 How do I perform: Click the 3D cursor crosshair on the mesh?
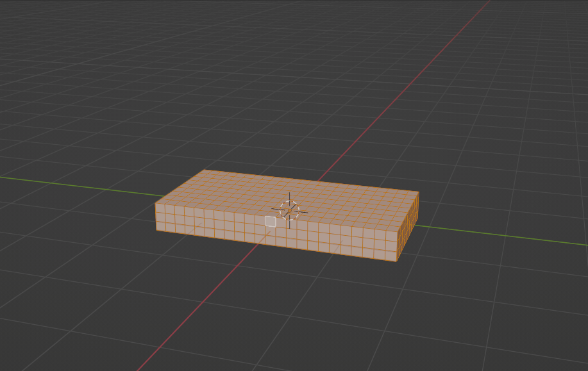click(289, 211)
